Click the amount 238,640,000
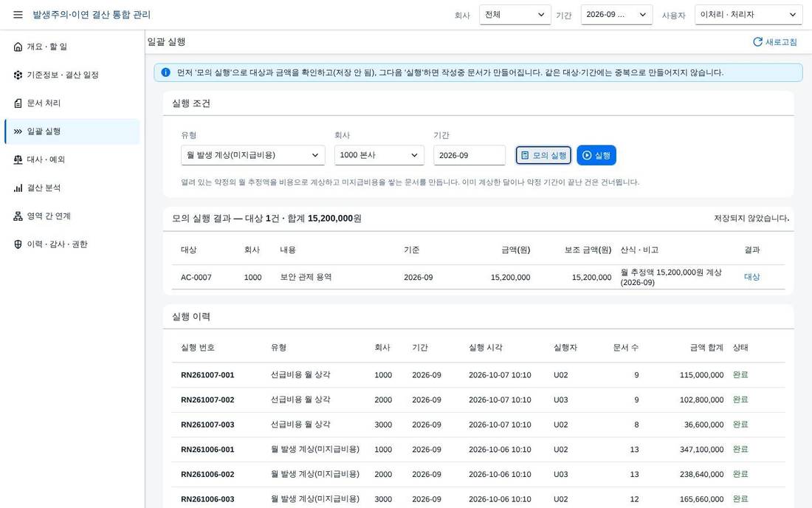Image resolution: width=812 pixels, height=508 pixels. pos(702,474)
